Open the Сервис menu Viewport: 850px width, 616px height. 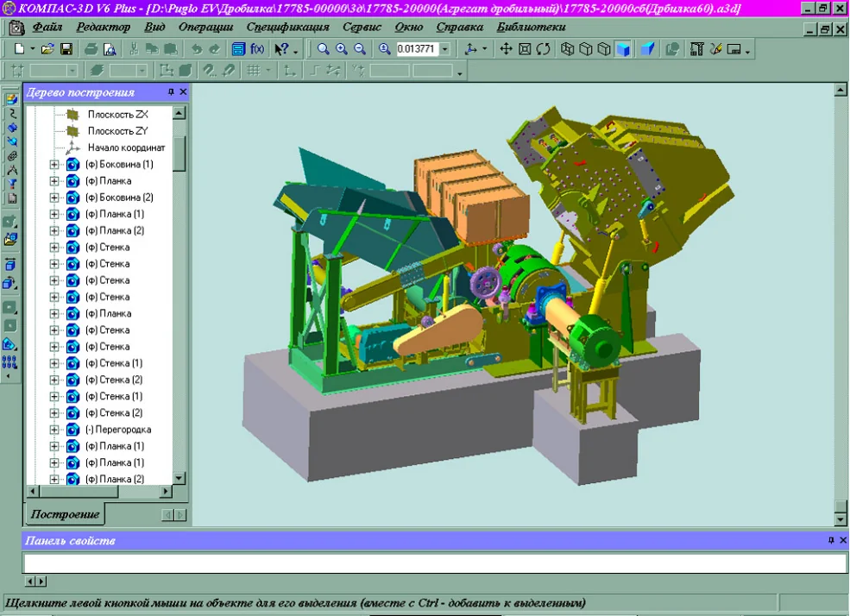click(x=362, y=27)
